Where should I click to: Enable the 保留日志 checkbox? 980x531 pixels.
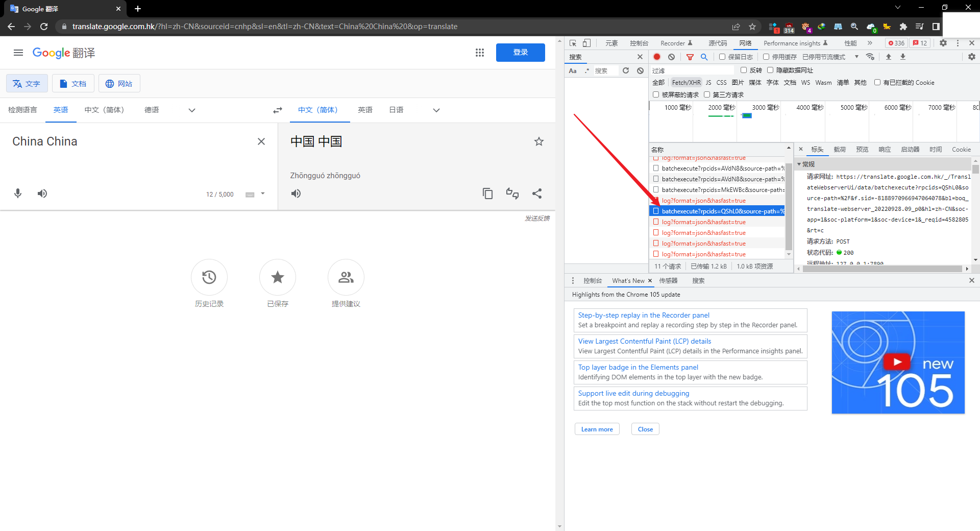[x=722, y=57]
